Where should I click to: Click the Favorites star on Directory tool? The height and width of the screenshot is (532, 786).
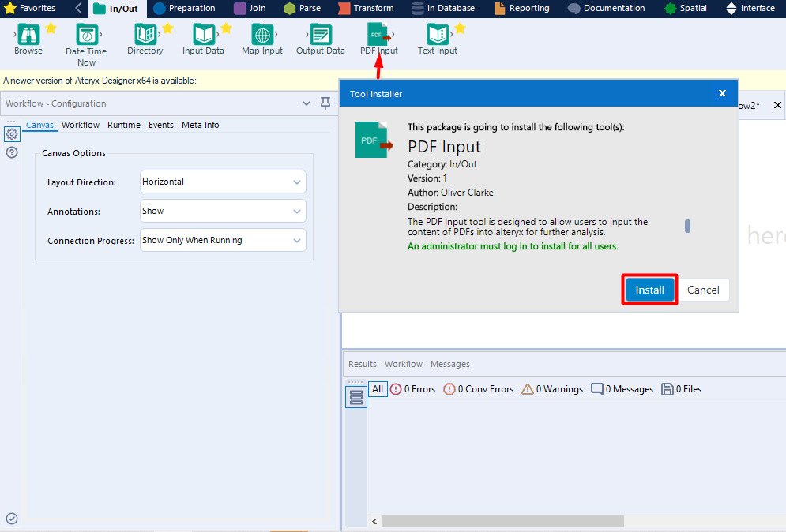tap(168, 28)
